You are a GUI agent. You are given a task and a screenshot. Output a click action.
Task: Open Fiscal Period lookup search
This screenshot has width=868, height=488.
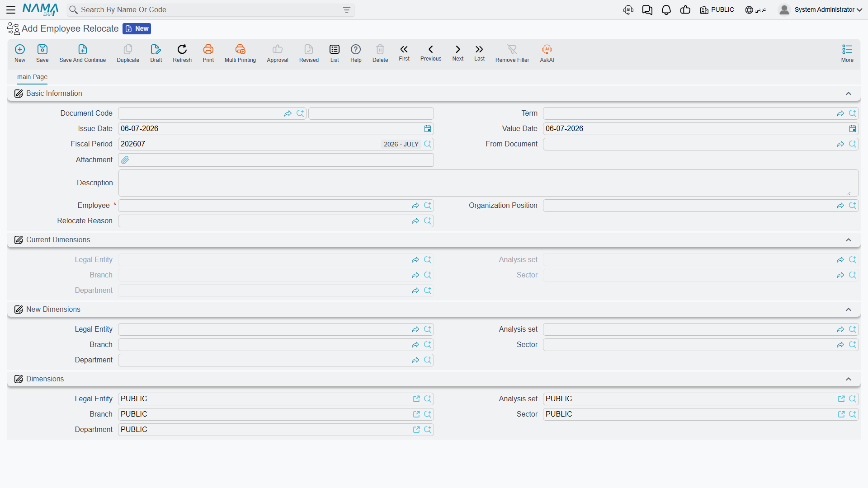point(428,144)
